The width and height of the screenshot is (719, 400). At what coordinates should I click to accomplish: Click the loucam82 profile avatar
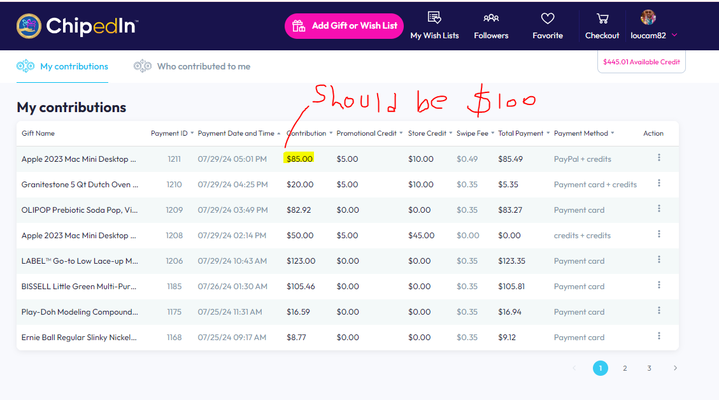tap(648, 18)
